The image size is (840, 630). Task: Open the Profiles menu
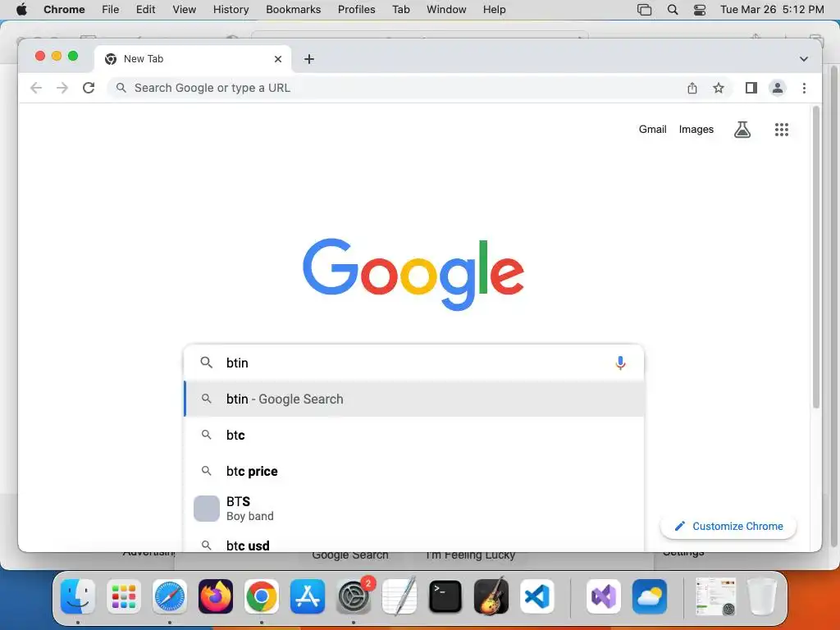click(x=356, y=10)
